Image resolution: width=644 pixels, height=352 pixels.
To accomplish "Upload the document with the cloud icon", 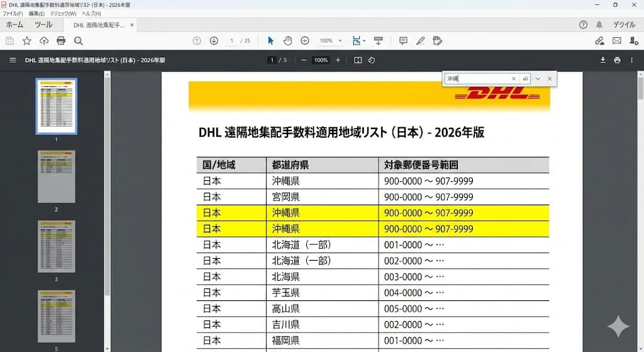I will (x=44, y=41).
